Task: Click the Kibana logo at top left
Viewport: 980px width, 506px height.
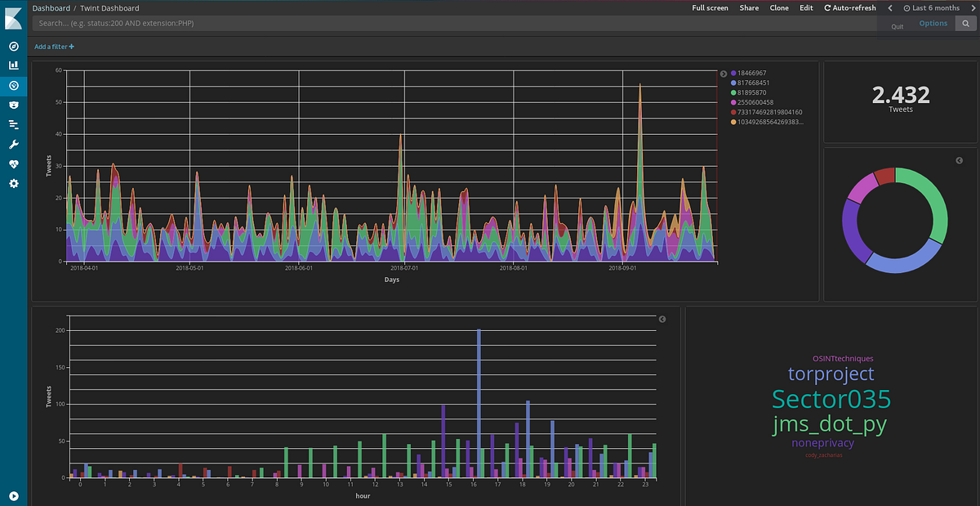Action: tap(13, 16)
